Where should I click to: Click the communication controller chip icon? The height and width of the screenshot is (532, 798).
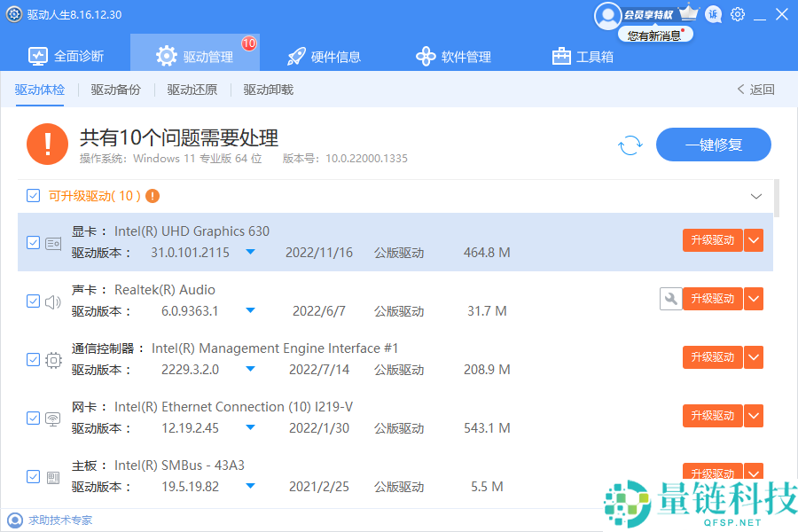[53, 361]
